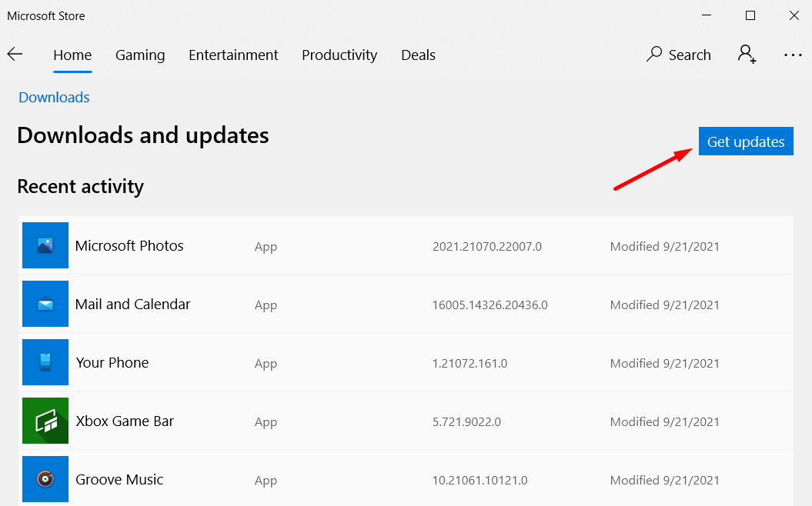Open the Your Phone app icon
812x506 pixels.
pyautogui.click(x=45, y=362)
